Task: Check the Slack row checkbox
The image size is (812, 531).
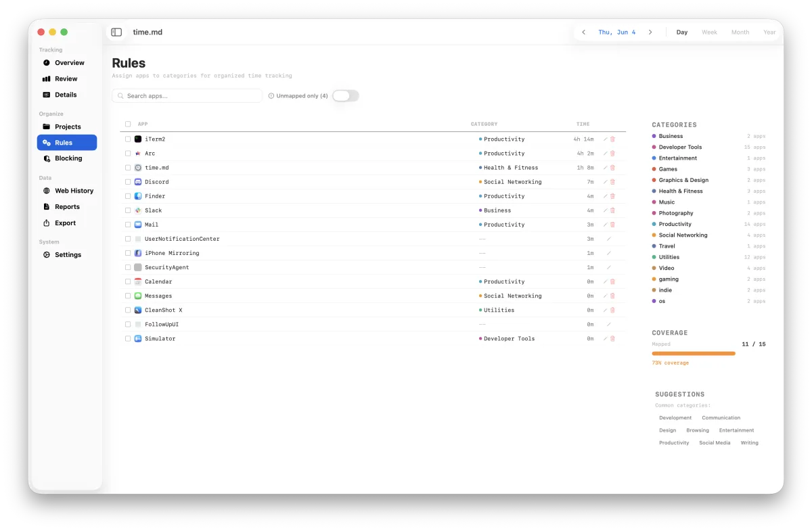Action: coord(128,210)
